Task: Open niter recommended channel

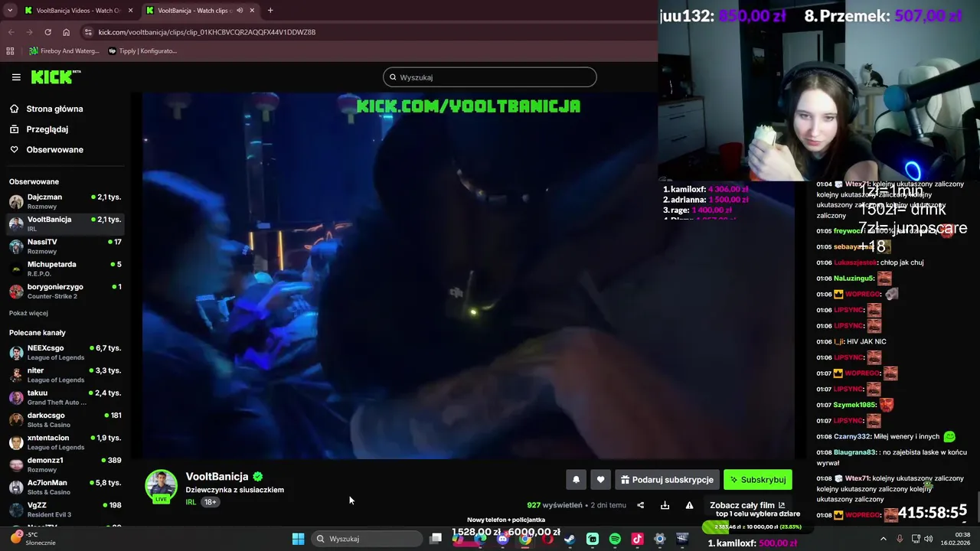Action: point(65,374)
